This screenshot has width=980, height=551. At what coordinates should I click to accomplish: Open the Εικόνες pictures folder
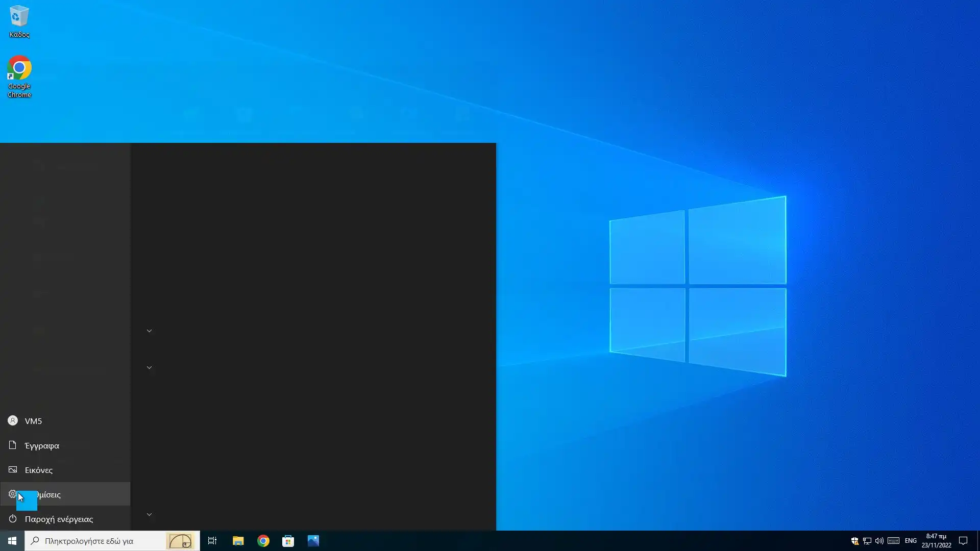tap(38, 470)
